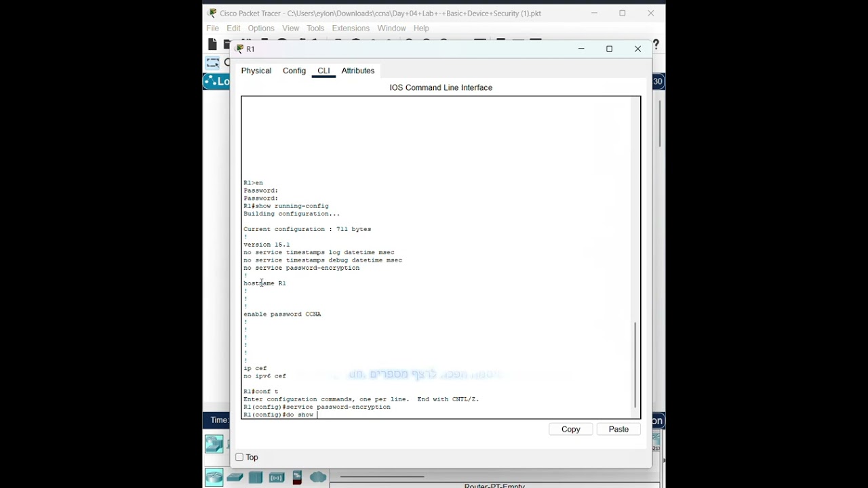Screen dimensions: 868x488
Task: Click the 'do show' command prompt line
Action: point(279,415)
